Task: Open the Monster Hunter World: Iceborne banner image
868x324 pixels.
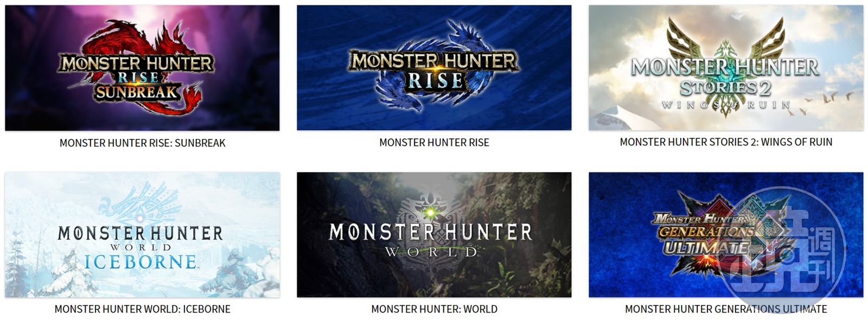Action: [x=142, y=234]
